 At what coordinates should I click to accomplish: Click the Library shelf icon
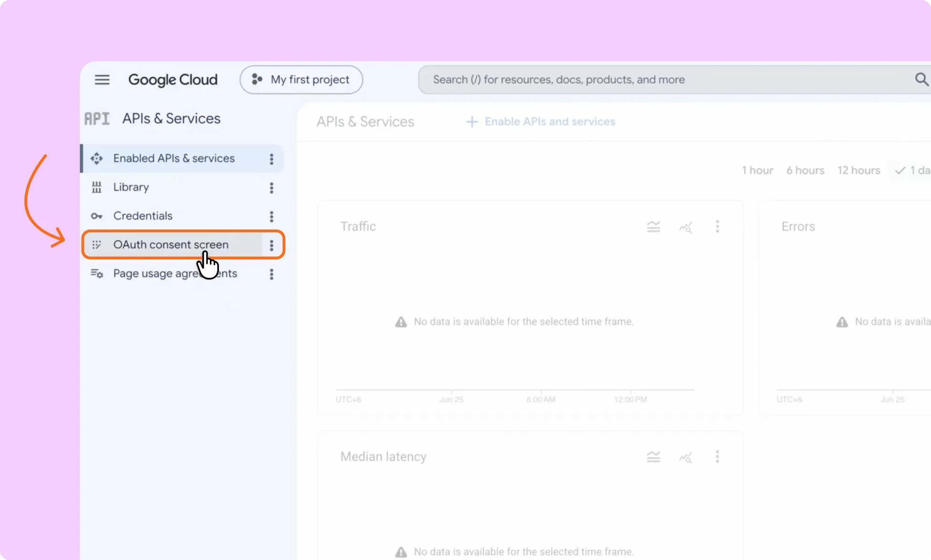[97, 187]
